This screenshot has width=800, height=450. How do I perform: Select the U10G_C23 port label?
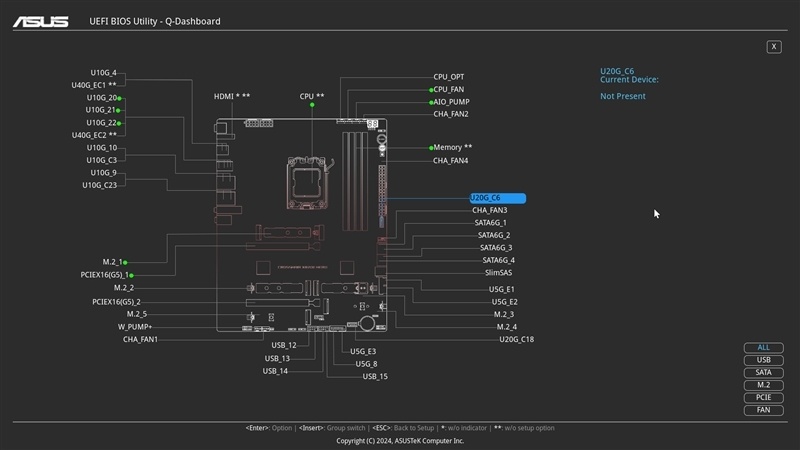coord(99,185)
